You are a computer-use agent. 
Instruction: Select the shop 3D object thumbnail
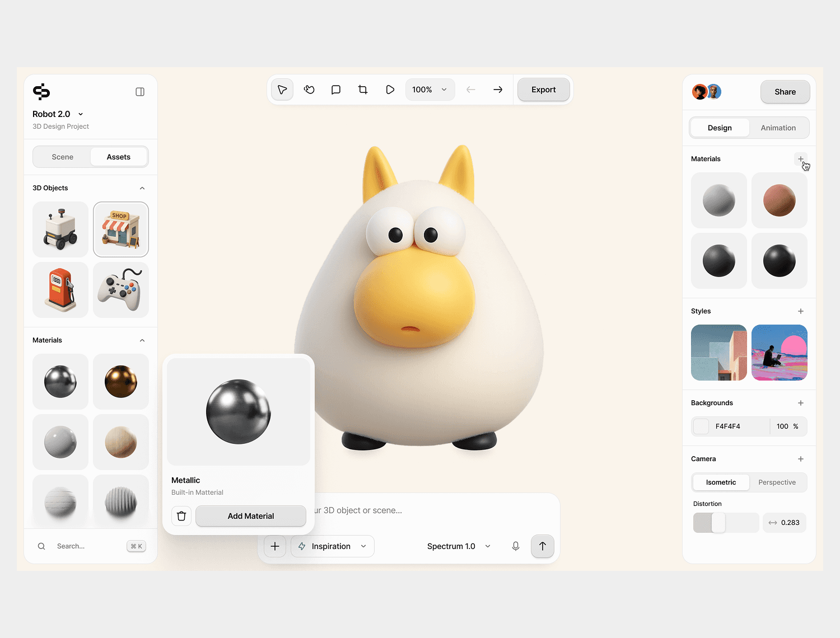click(x=121, y=229)
